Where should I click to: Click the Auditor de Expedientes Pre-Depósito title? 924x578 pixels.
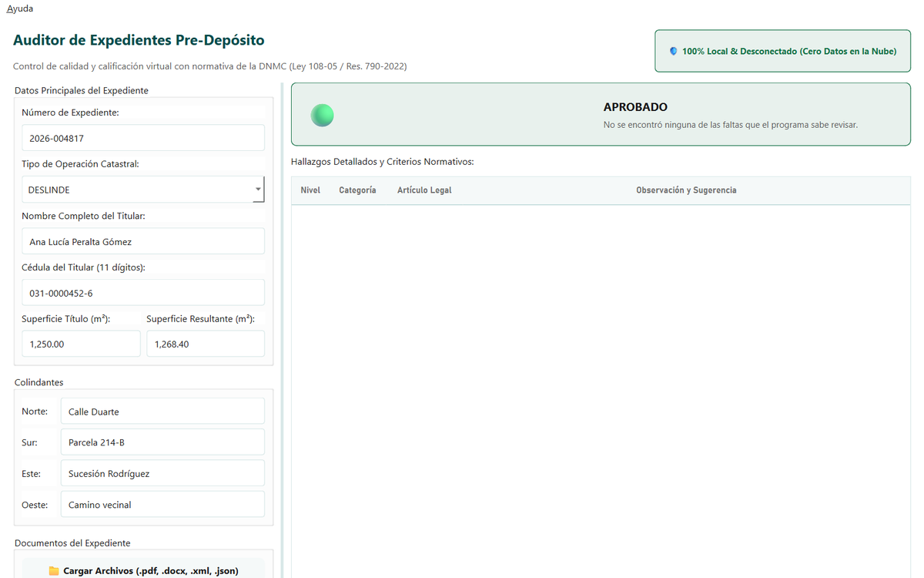(139, 40)
